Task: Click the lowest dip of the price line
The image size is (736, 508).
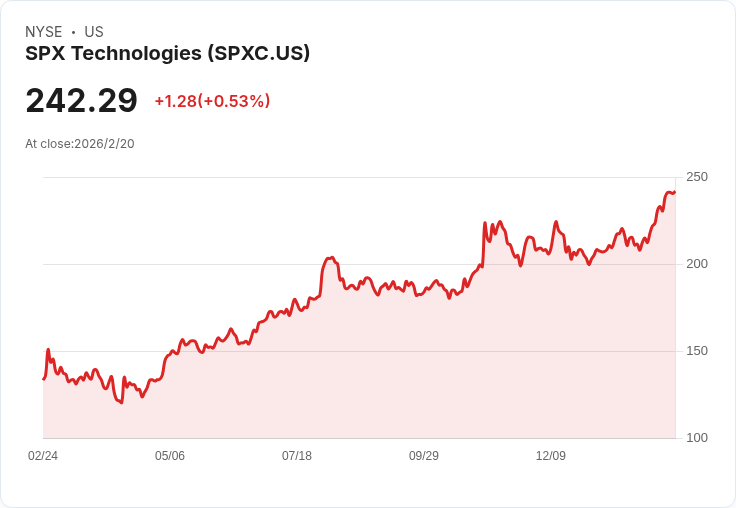Action: [x=121, y=402]
